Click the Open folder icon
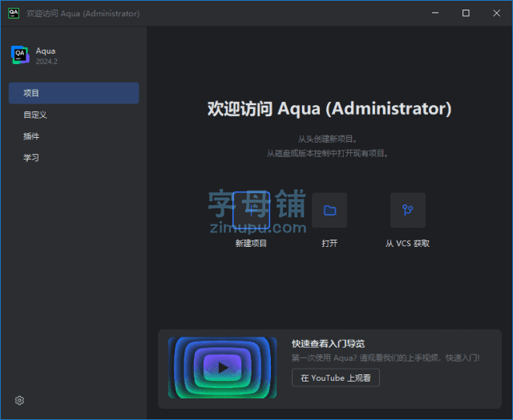The height and width of the screenshot is (420, 513). point(329,210)
